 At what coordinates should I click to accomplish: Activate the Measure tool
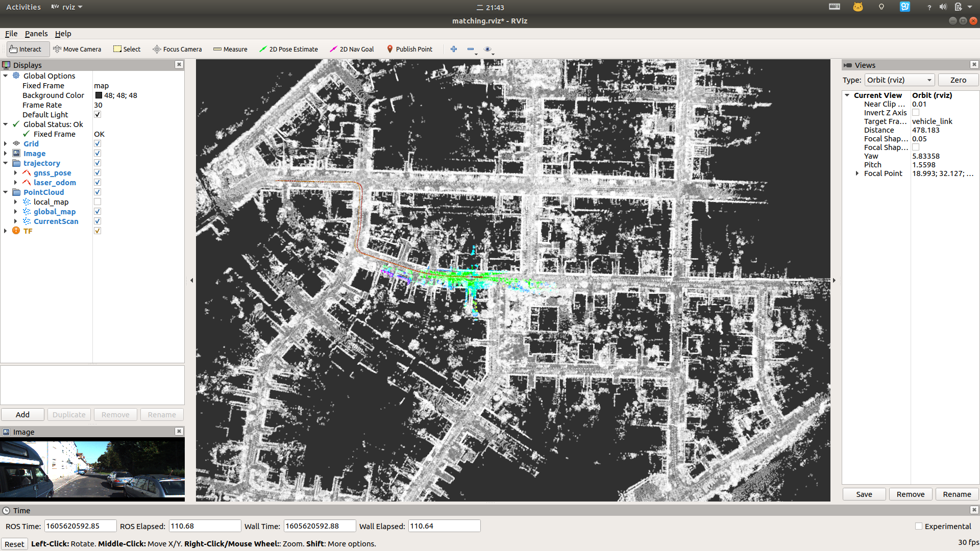point(230,49)
